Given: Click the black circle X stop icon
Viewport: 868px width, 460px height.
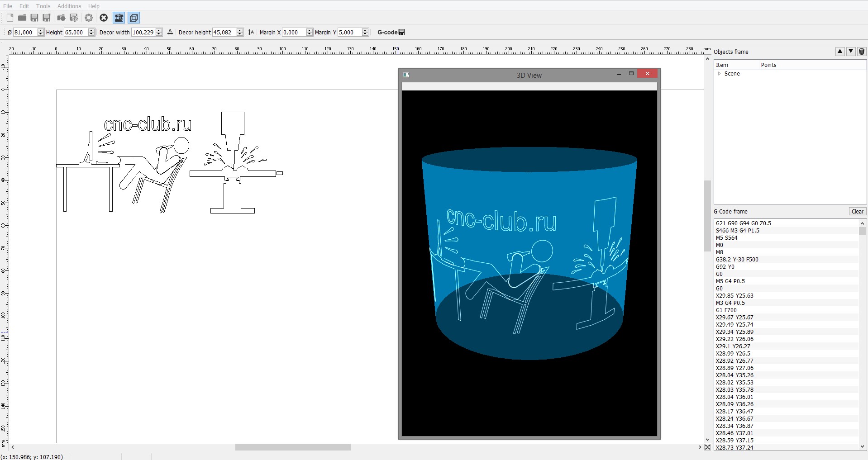Looking at the screenshot, I should [x=104, y=18].
